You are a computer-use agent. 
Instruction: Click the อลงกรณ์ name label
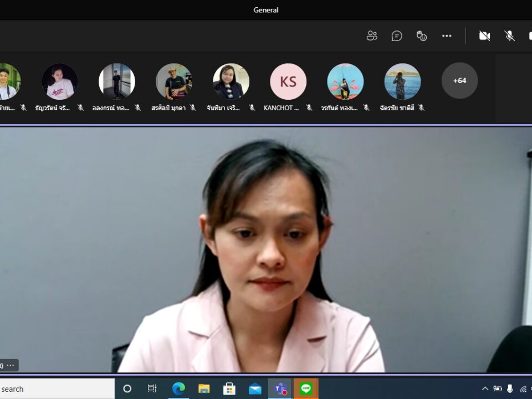[x=111, y=108]
